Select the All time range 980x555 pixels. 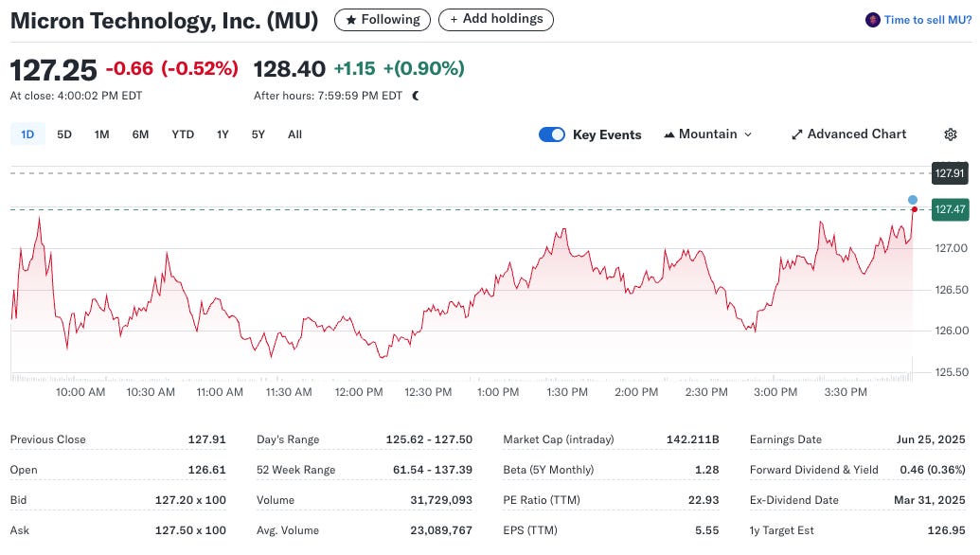295,134
